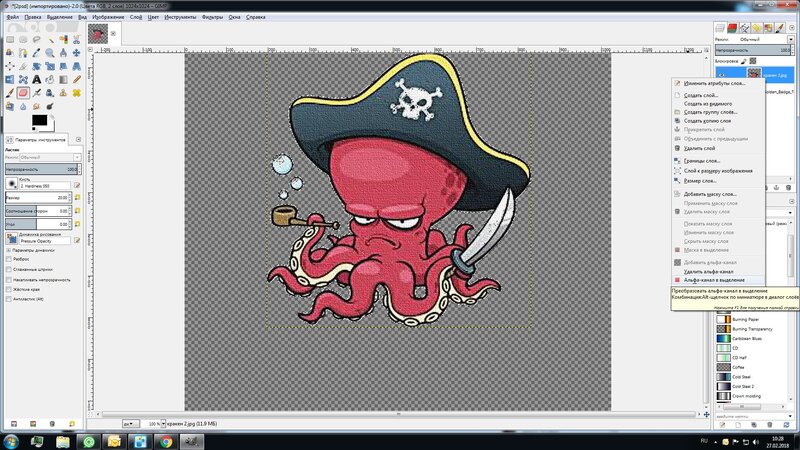
Task: Click the duplicate gradient icon
Action: click(x=754, y=424)
